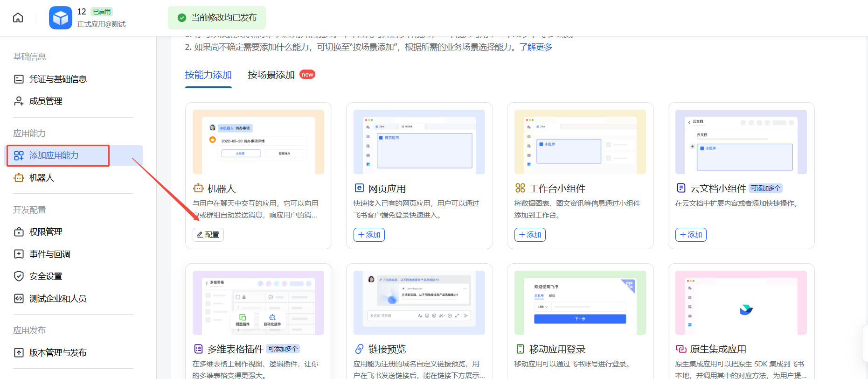
Task: Click the 正式应用@测试 label
Action: [x=101, y=24]
